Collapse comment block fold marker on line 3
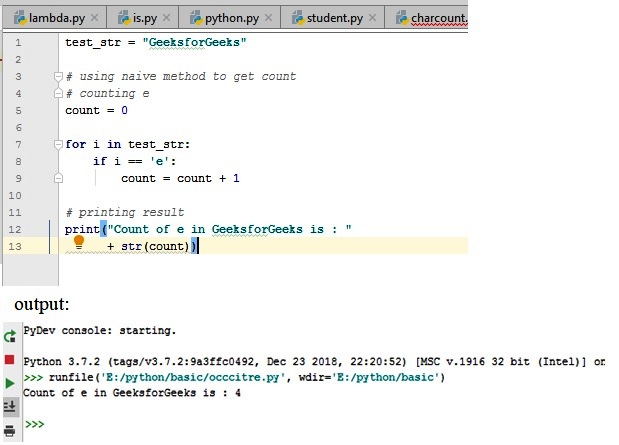Viewport: 619px width, 445px height. point(58,76)
